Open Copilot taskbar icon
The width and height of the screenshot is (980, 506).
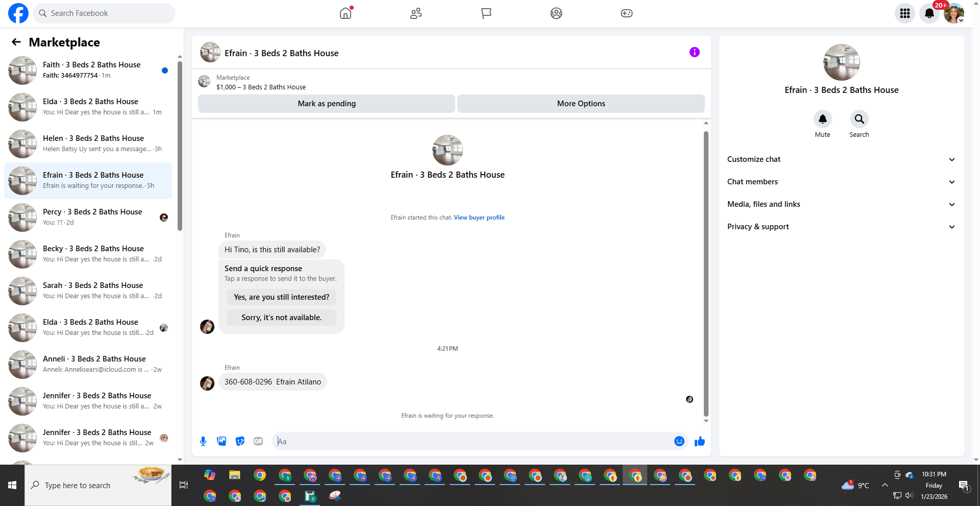pyautogui.click(x=210, y=475)
